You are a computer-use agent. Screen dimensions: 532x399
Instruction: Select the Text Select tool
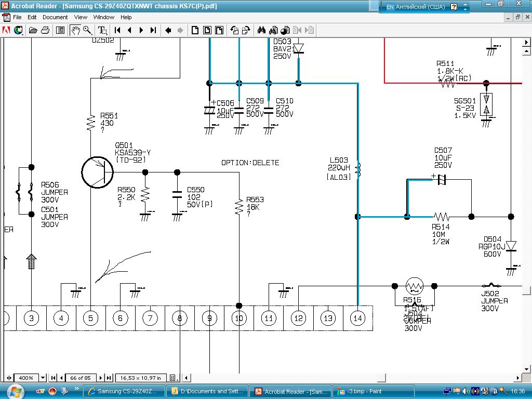[102, 30]
